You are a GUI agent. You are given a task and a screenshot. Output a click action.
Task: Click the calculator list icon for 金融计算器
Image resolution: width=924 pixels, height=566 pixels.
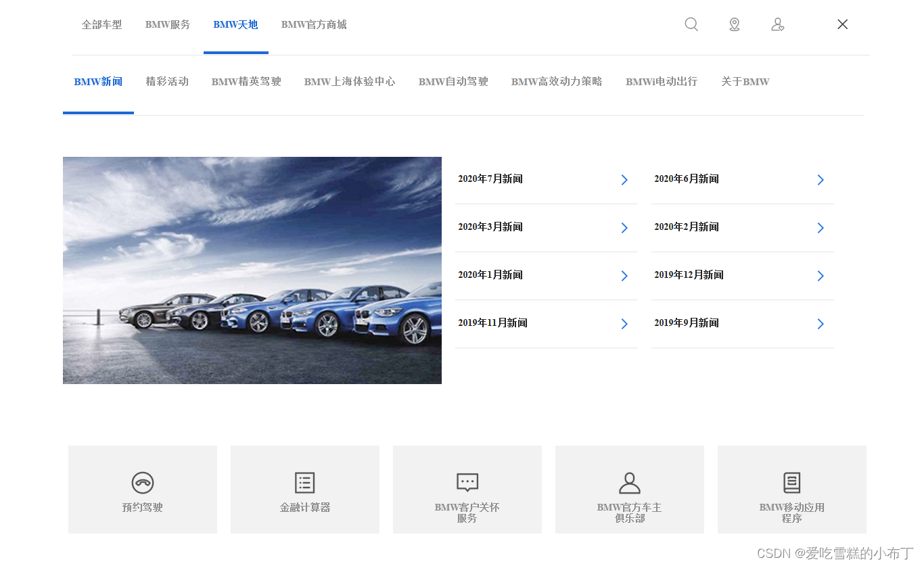point(305,483)
